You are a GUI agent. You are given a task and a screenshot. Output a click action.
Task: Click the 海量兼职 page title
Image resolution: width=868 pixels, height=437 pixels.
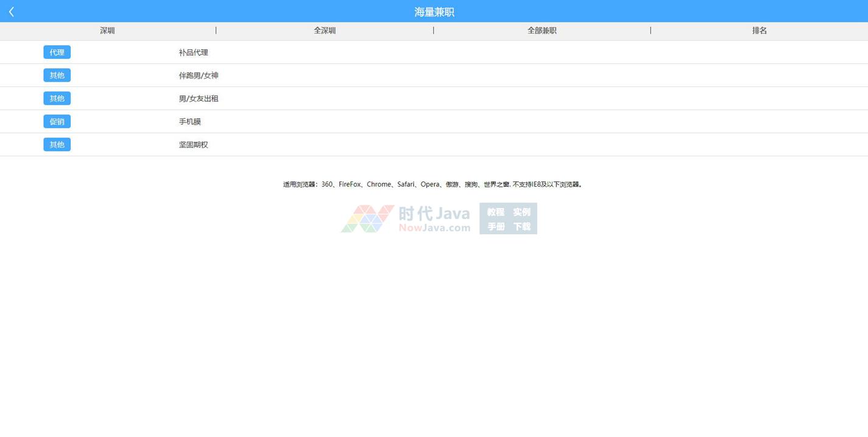[434, 12]
